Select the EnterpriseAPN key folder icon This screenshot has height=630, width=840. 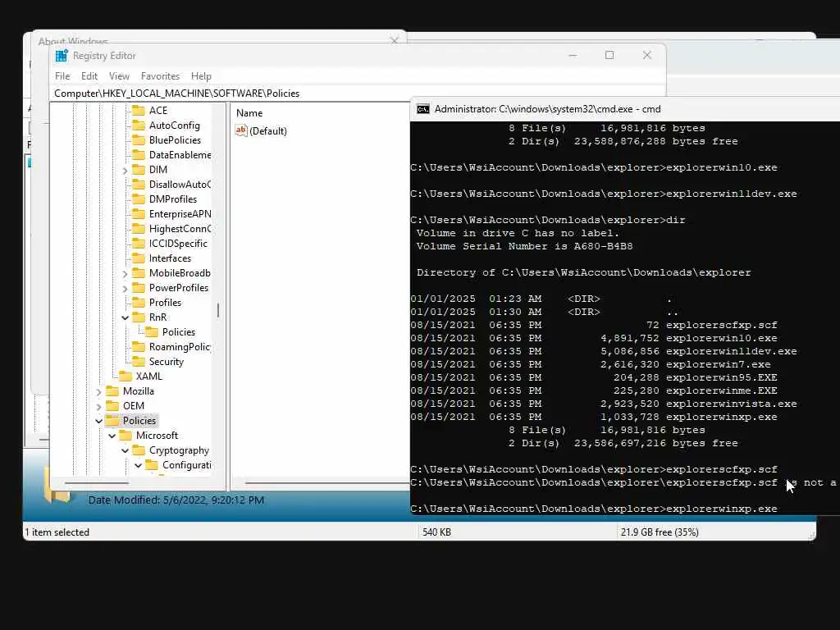(x=139, y=214)
